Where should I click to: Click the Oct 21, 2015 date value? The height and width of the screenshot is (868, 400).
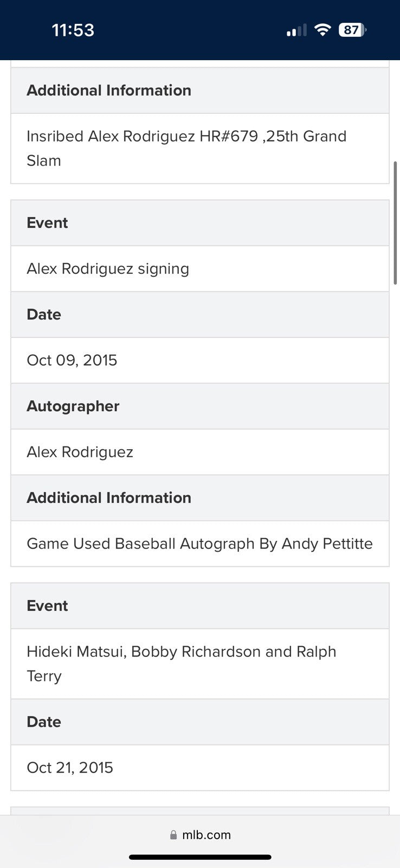pyautogui.click(x=70, y=768)
